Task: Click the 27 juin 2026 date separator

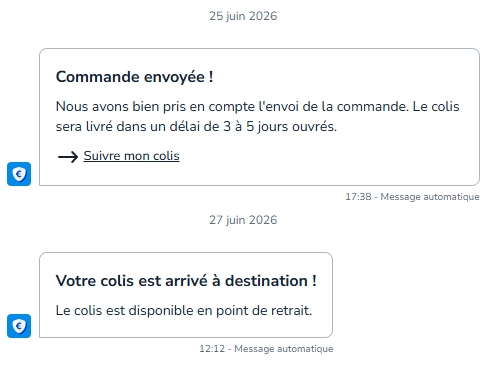Action: [x=243, y=220]
